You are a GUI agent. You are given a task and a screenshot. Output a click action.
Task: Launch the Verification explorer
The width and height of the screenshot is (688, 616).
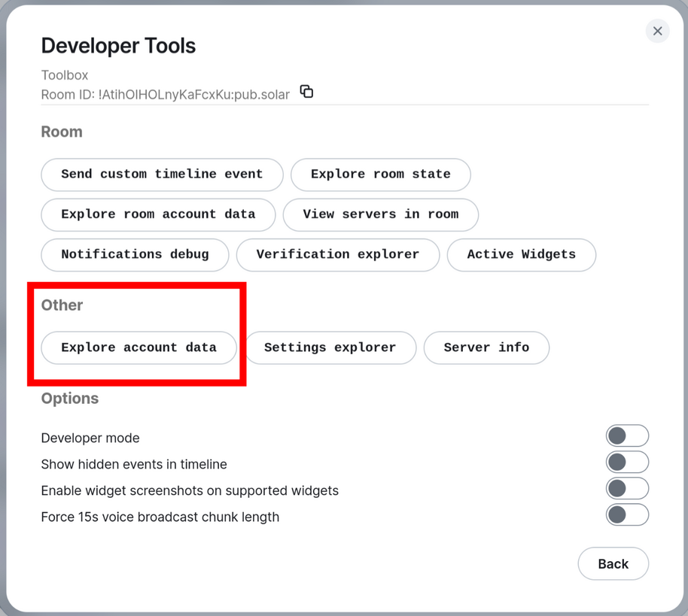click(337, 254)
